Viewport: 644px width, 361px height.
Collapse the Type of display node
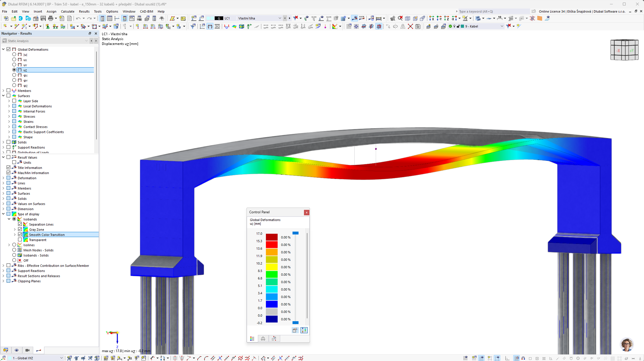point(3,214)
